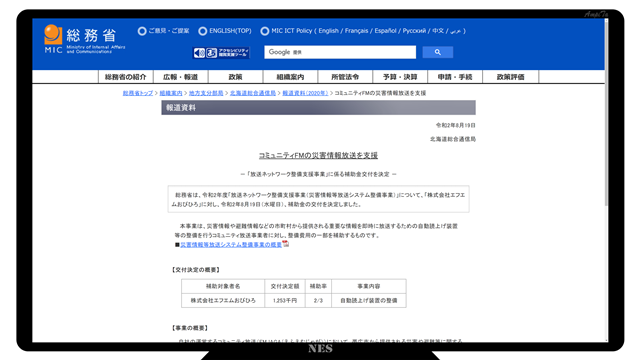Click the 事業内容 column header
Viewport: 640px width, 360px height.
point(369,286)
